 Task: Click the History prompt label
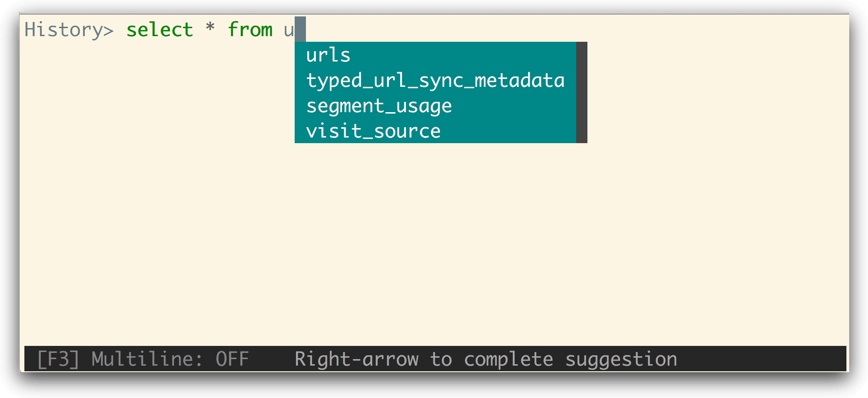pyautogui.click(x=63, y=30)
